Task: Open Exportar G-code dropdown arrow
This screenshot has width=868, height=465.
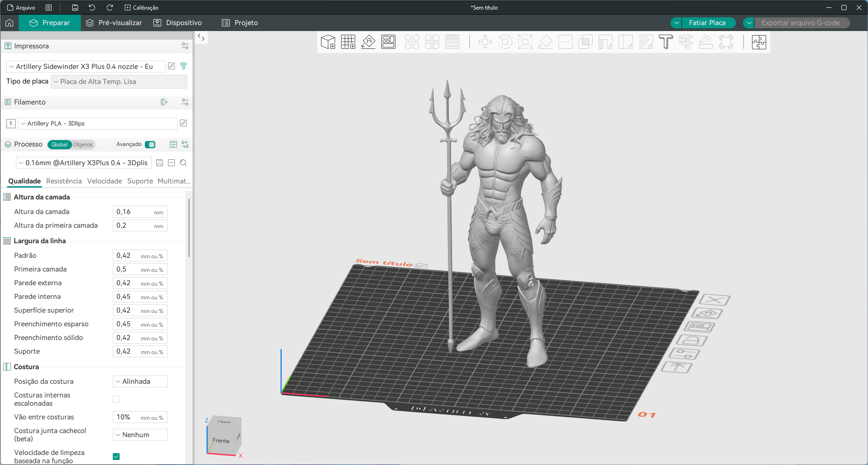Action: pos(749,23)
